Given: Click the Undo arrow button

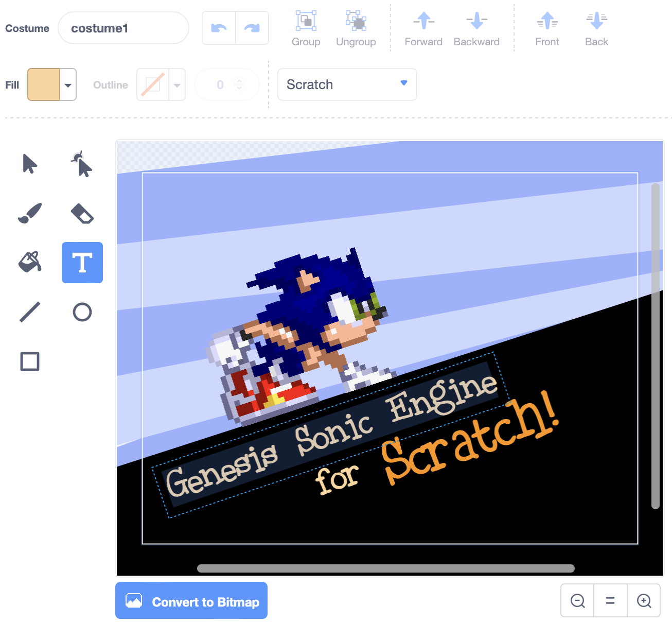Looking at the screenshot, I should pyautogui.click(x=219, y=28).
